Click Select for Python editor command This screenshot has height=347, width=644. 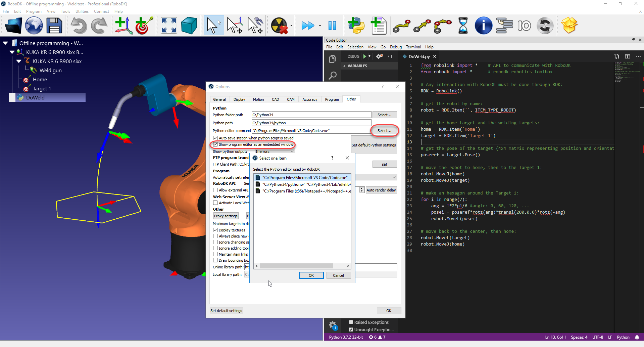pos(384,131)
